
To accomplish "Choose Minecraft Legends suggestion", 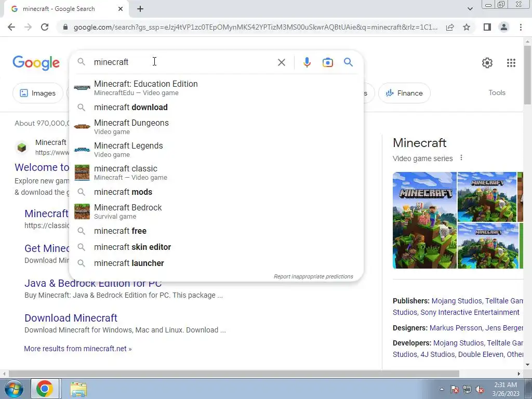I will (216, 150).
